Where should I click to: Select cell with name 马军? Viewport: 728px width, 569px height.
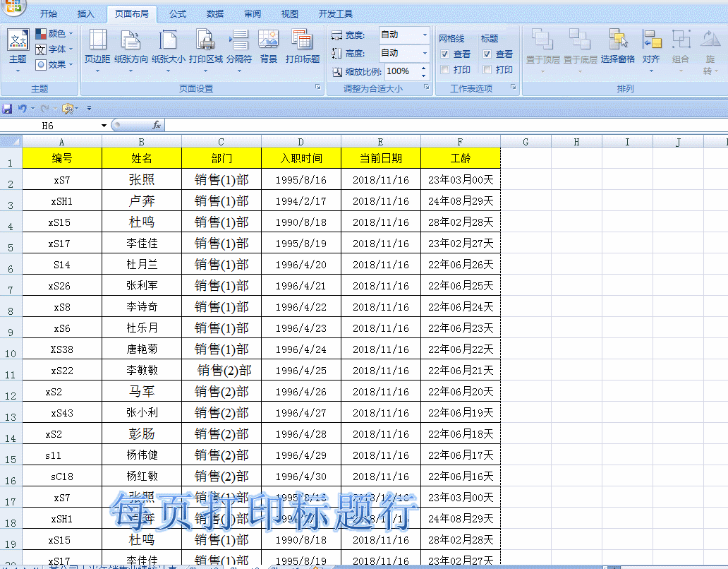[142, 392]
